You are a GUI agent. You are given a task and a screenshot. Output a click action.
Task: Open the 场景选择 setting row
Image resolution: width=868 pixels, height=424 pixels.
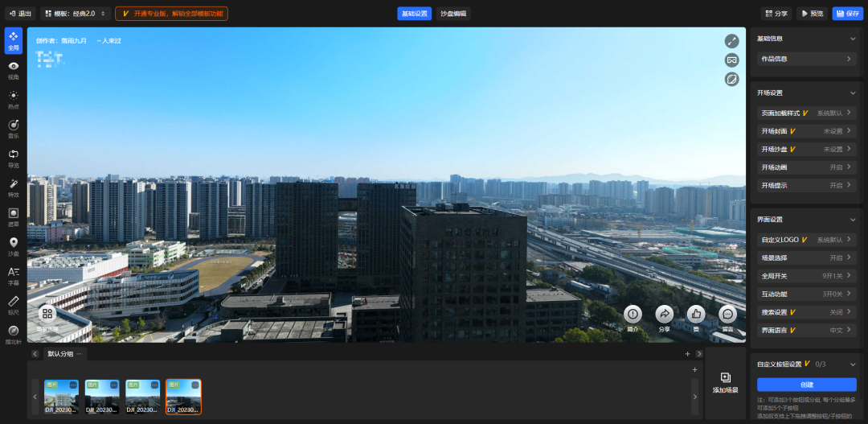click(807, 257)
